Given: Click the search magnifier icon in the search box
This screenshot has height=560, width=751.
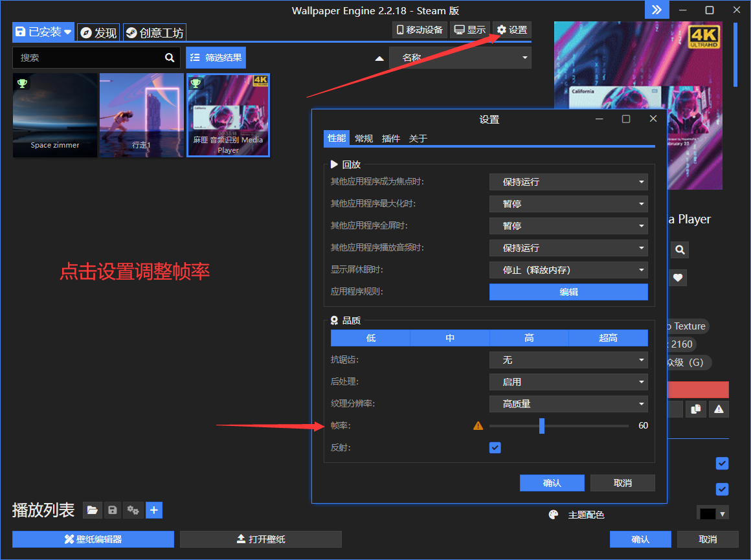Looking at the screenshot, I should click(170, 58).
